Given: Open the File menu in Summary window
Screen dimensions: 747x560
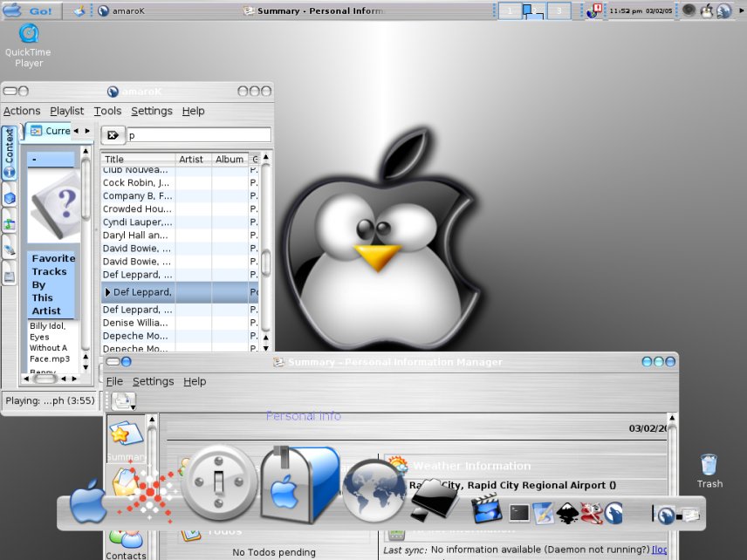Looking at the screenshot, I should click(114, 381).
